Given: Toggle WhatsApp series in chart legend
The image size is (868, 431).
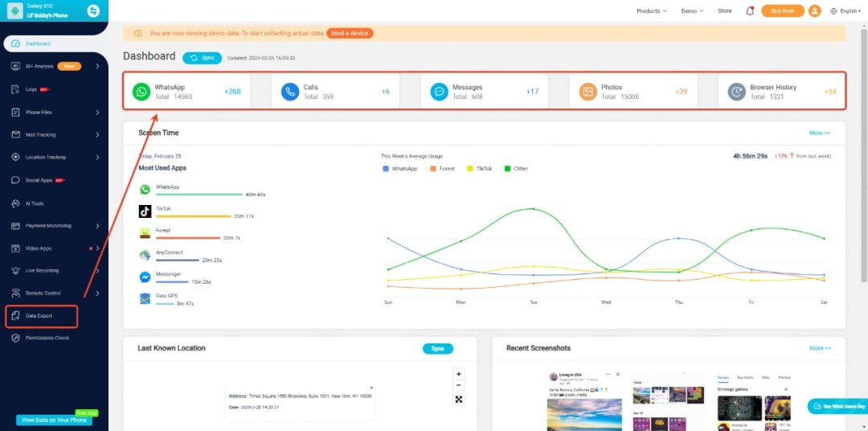Looking at the screenshot, I should click(x=400, y=169).
